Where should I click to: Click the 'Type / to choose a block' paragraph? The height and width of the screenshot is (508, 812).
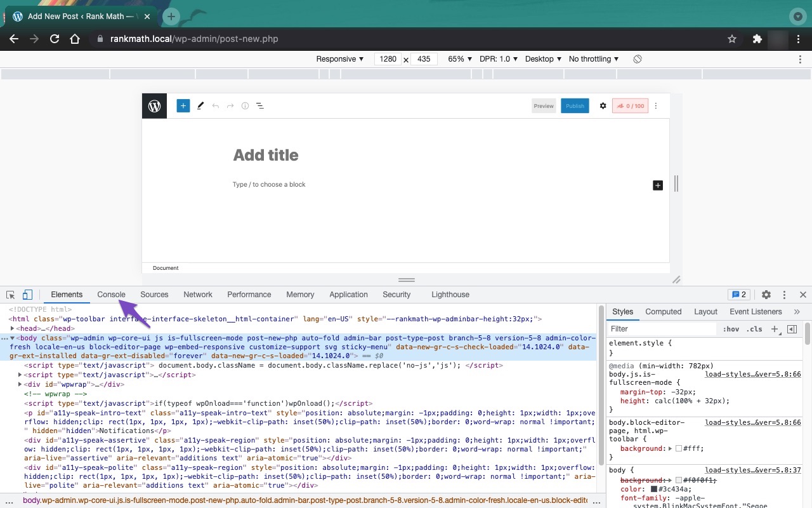[269, 185]
